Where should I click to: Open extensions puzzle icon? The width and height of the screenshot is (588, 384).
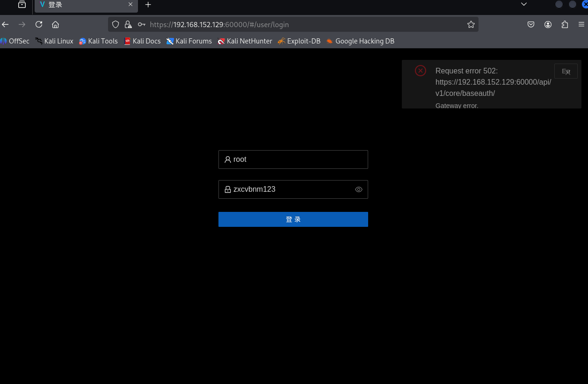tap(565, 24)
